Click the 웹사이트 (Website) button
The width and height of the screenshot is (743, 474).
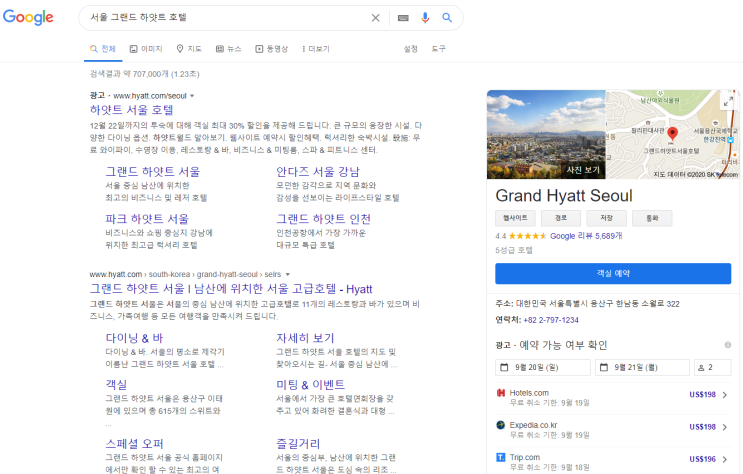(x=516, y=218)
